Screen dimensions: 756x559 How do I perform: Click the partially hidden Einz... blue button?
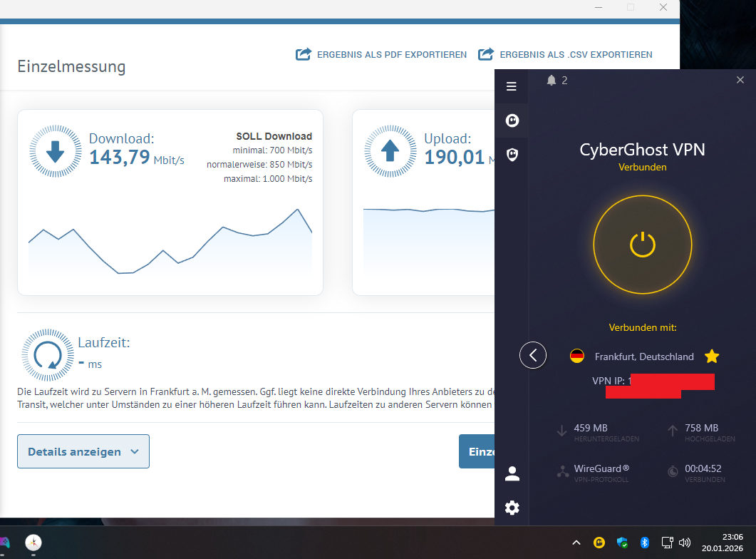477,451
